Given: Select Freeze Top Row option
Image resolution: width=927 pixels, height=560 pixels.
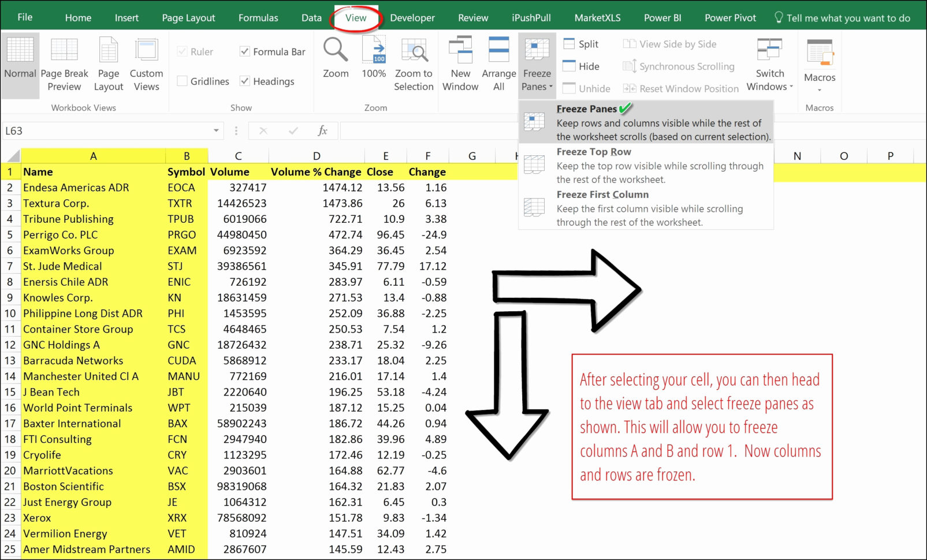Looking at the screenshot, I should coord(593,151).
